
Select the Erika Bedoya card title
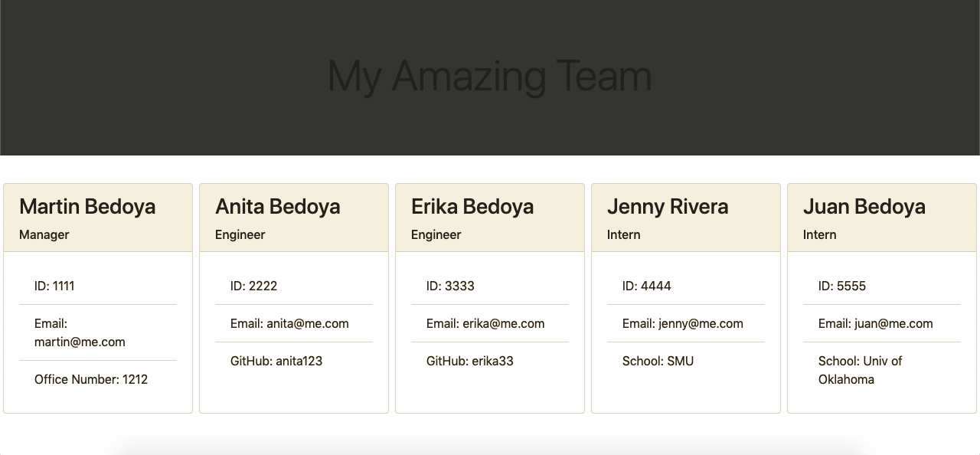point(472,206)
